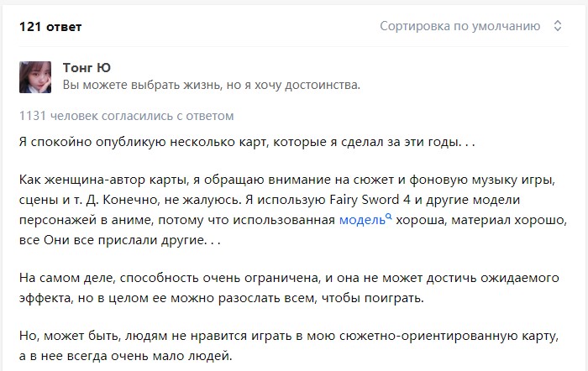
Task: Open the 1131 человек согласились list
Action: pos(126,116)
